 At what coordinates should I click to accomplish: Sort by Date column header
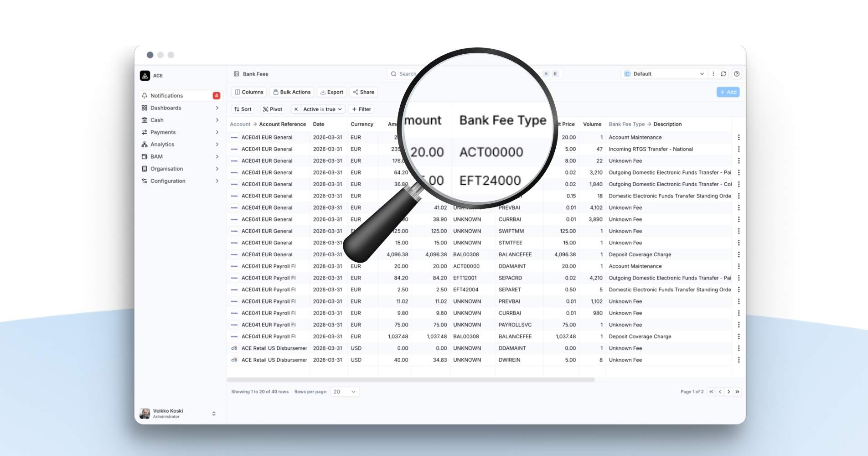pyautogui.click(x=319, y=124)
